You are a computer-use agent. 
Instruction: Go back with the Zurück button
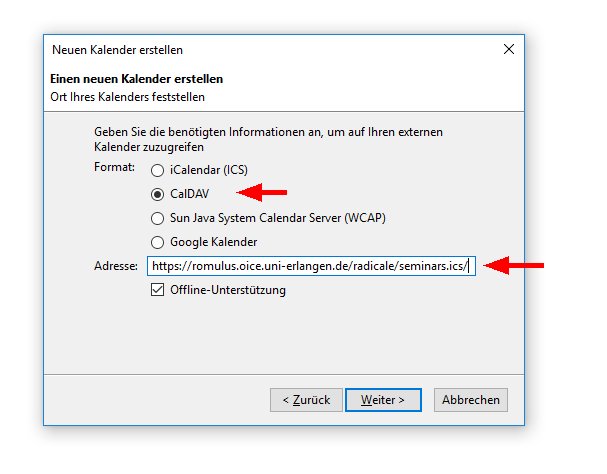[306, 400]
